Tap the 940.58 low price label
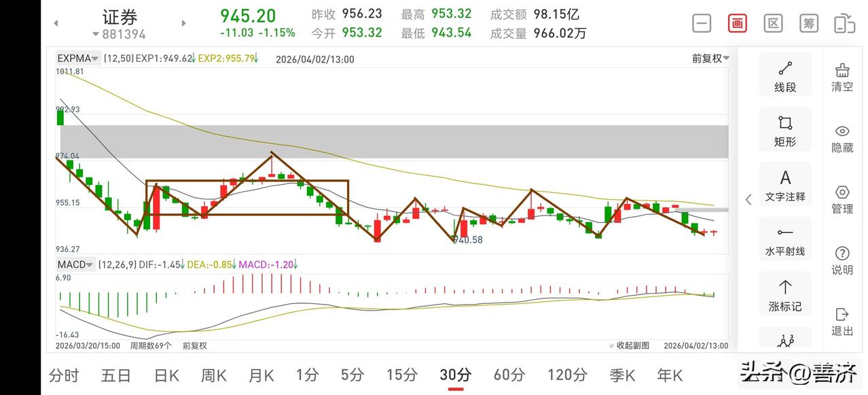This screenshot has width=868, height=395. click(468, 239)
